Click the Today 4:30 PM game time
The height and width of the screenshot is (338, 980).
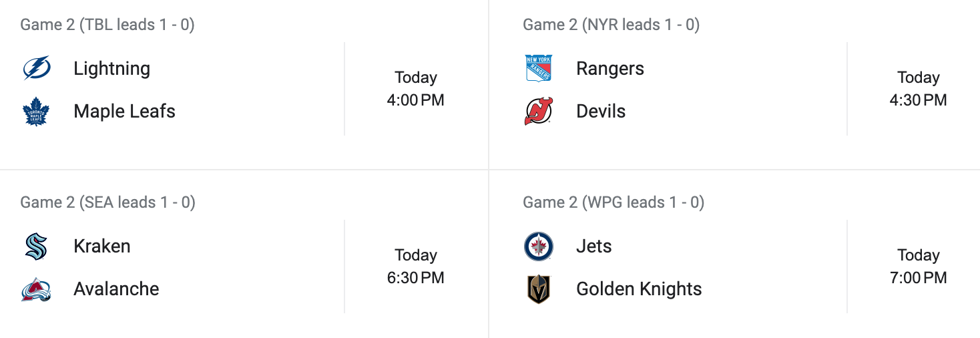coord(918,89)
